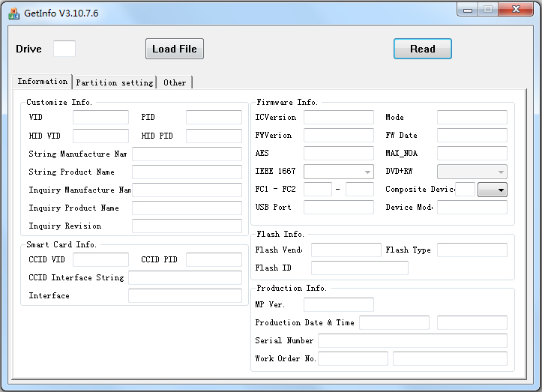Click the Load File button
The height and width of the screenshot is (392, 542).
pyautogui.click(x=174, y=49)
